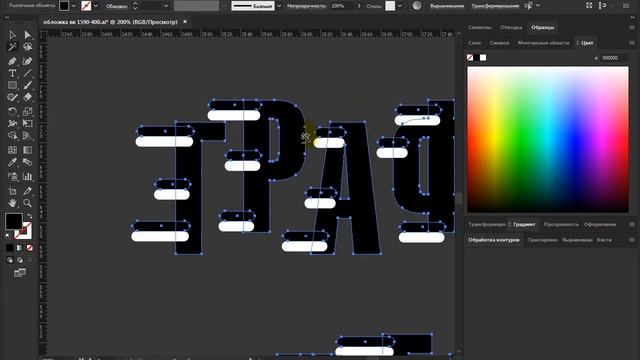Open Выравнивание align panel link
640x360 pixels.
point(447,6)
